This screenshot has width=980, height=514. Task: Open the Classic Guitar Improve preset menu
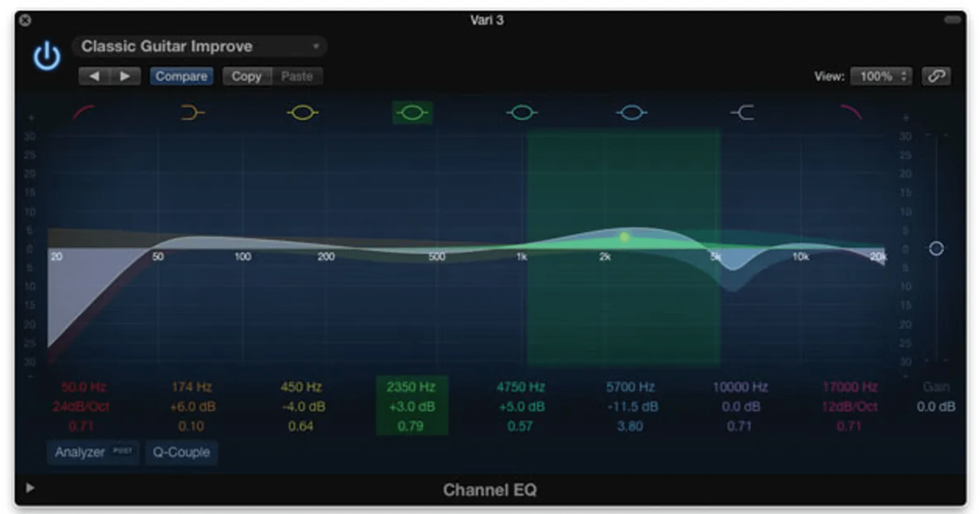coord(199,47)
